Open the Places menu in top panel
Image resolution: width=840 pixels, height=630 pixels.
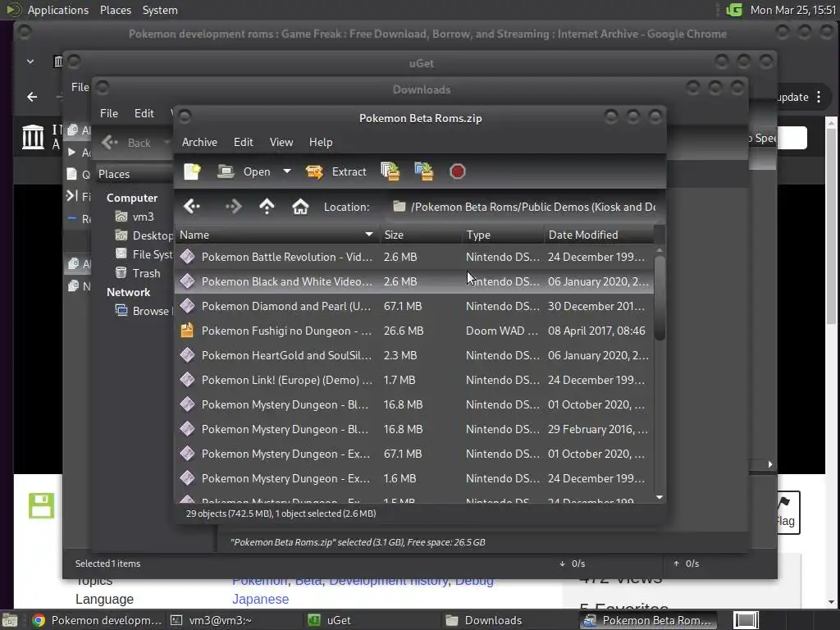pyautogui.click(x=115, y=10)
